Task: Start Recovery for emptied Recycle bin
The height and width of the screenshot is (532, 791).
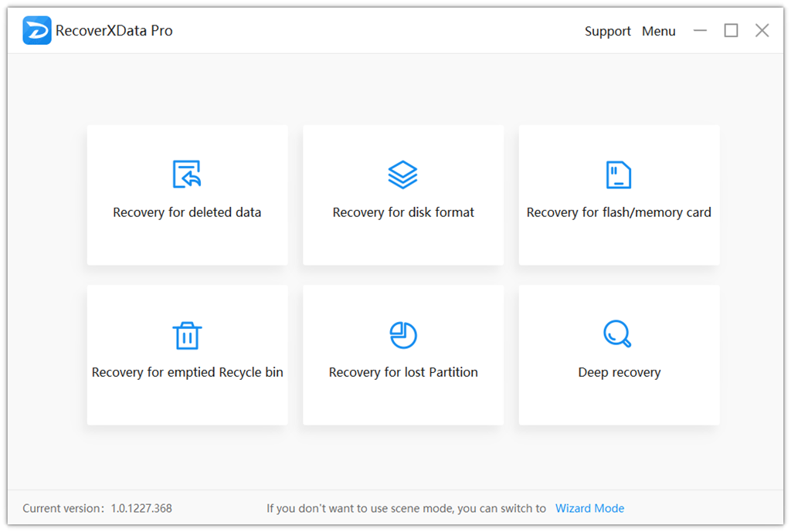Action: 187,355
